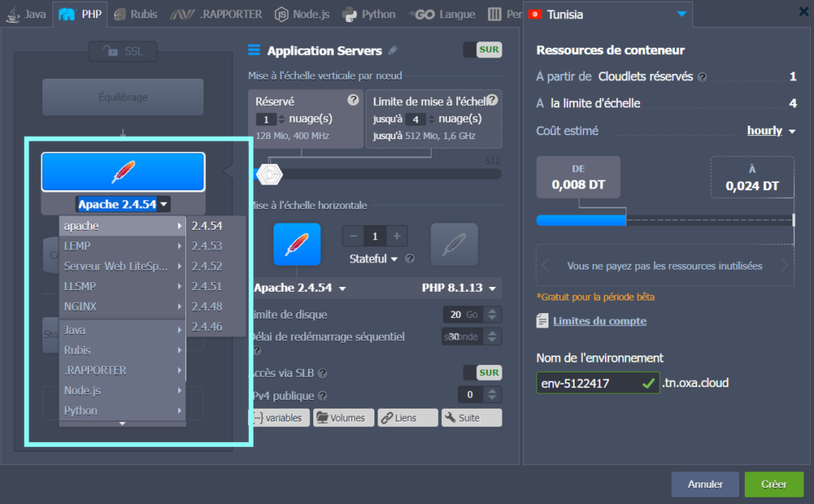
Task: Expand the Node.js entry in server menu
Action: pyautogui.click(x=122, y=391)
